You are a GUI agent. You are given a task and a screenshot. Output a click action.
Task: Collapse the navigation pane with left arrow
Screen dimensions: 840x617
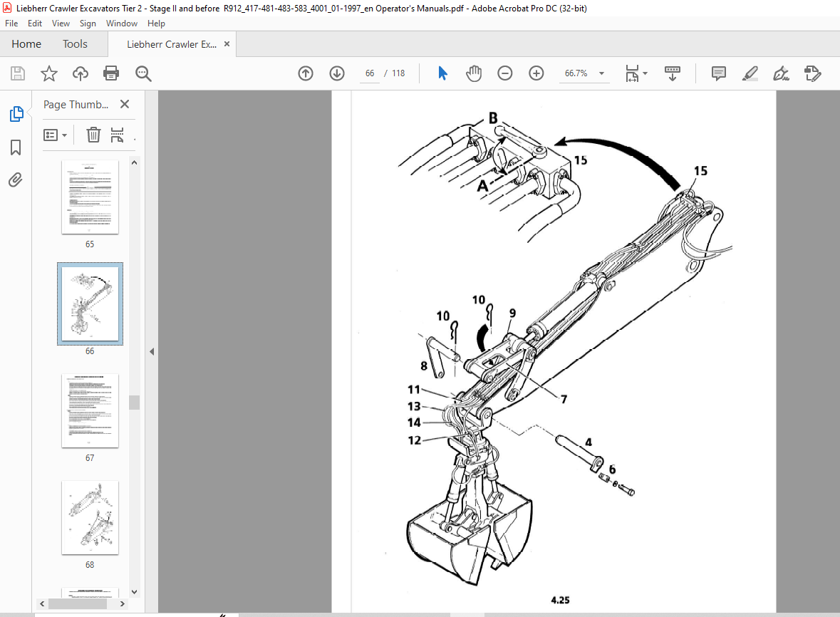(x=152, y=351)
